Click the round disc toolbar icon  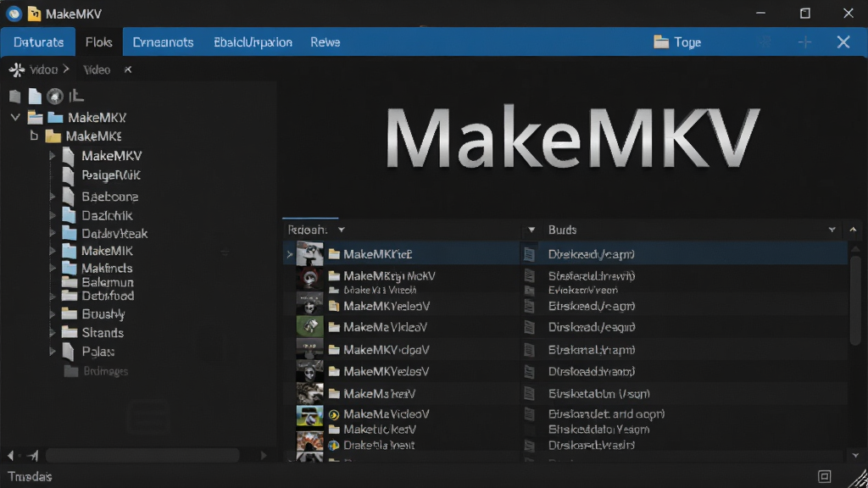coord(55,97)
